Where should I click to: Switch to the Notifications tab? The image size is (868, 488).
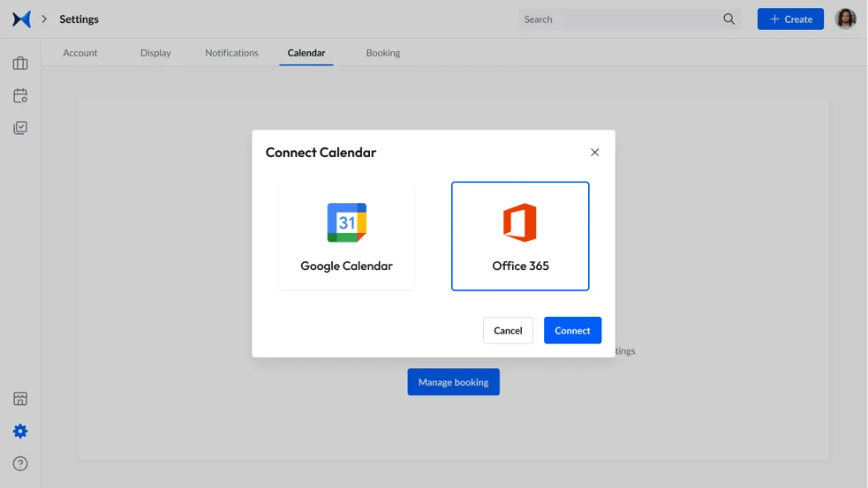231,53
